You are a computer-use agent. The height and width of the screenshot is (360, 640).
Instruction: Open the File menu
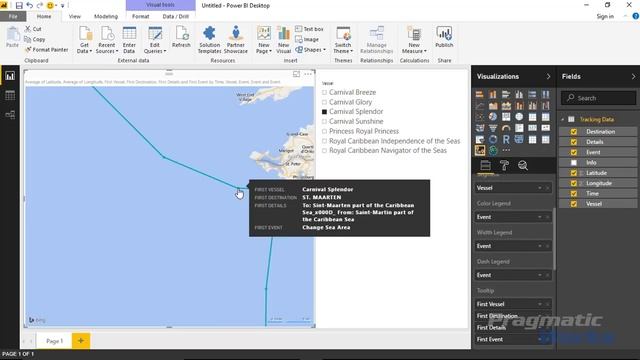[13, 16]
